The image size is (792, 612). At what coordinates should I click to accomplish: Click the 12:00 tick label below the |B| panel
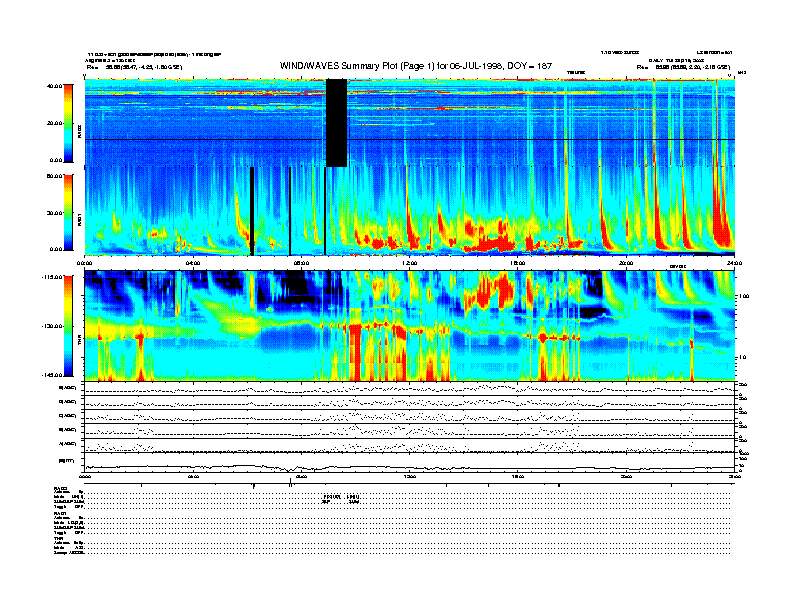point(410,476)
